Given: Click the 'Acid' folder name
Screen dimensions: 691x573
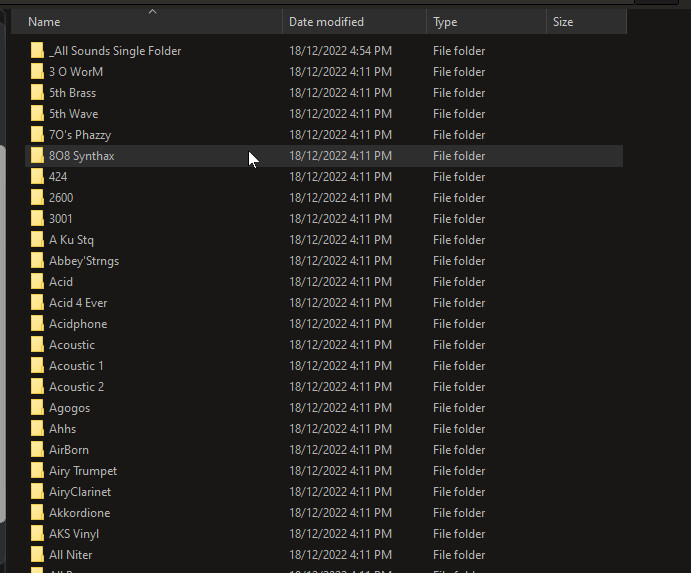Looking at the screenshot, I should point(61,282).
